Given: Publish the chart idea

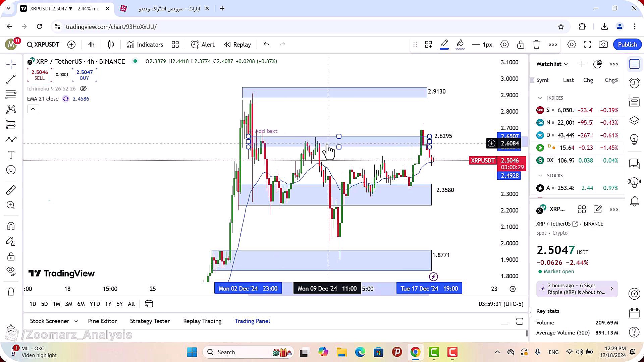Looking at the screenshot, I should (x=627, y=45).
